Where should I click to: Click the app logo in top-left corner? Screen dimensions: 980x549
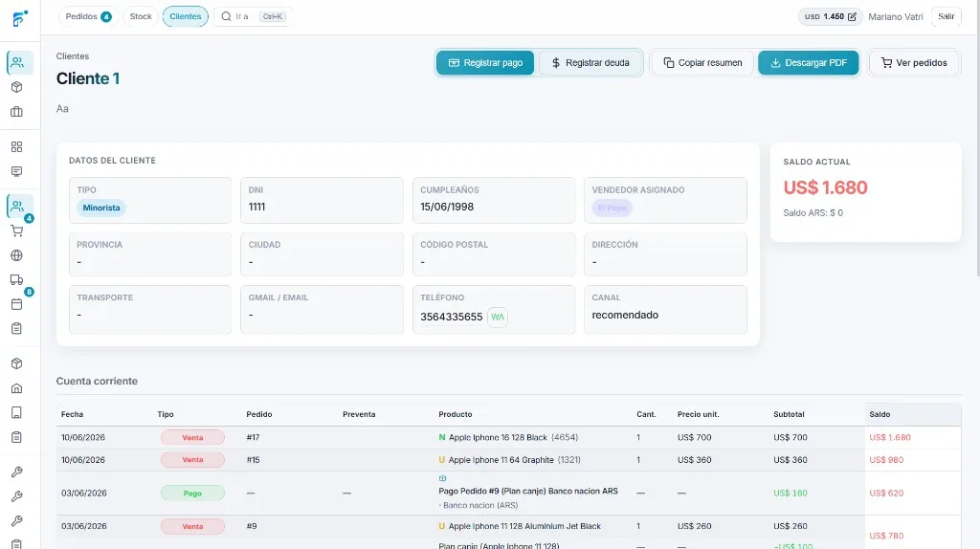19,18
